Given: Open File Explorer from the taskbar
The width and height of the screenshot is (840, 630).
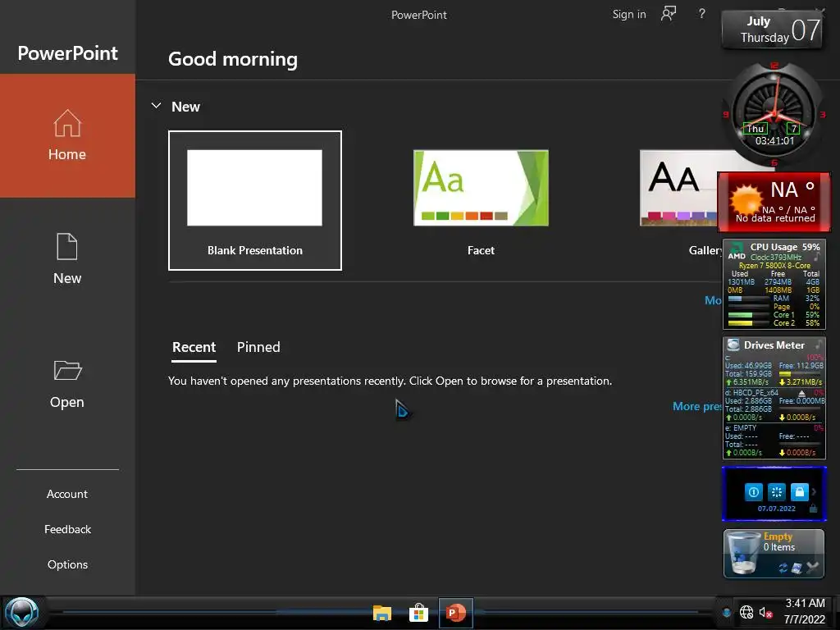Looking at the screenshot, I should [382, 613].
